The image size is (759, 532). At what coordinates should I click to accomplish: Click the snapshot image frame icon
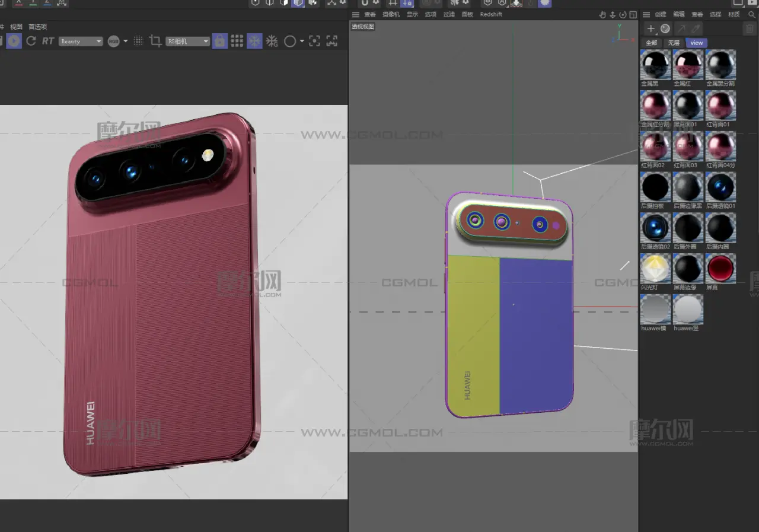(x=332, y=41)
